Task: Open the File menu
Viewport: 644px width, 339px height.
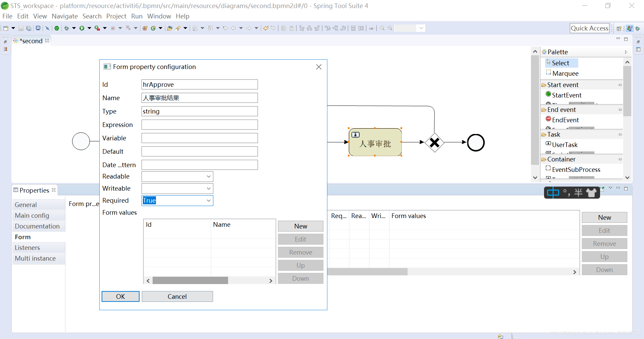Action: coord(7,16)
